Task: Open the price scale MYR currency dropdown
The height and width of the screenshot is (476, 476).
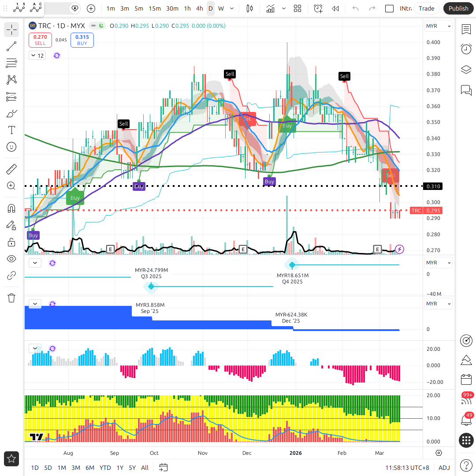Action: coord(438,26)
